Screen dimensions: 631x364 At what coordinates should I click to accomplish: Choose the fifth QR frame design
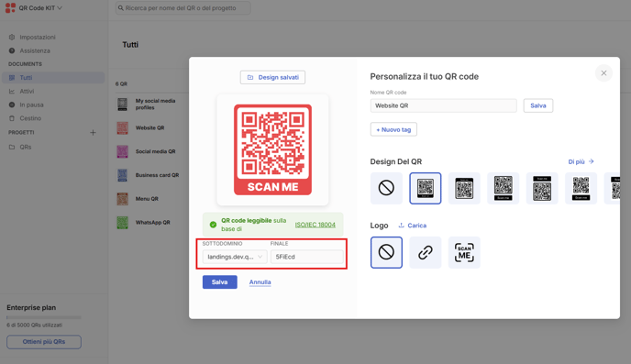542,188
